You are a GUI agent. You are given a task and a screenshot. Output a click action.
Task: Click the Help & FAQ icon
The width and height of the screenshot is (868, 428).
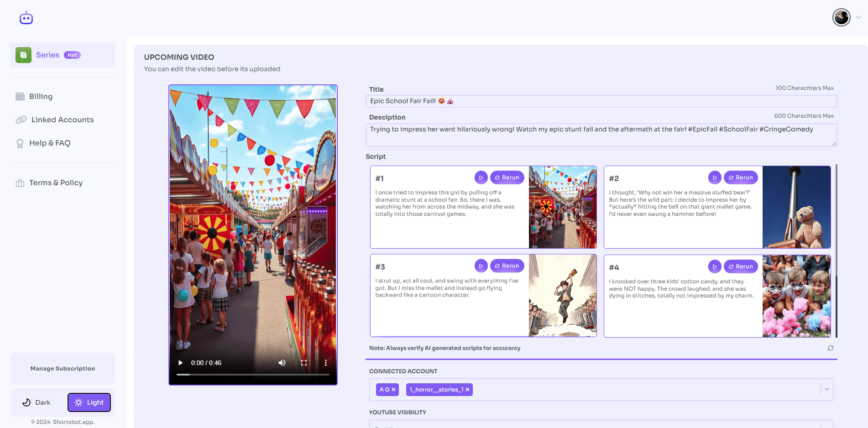[x=20, y=143]
